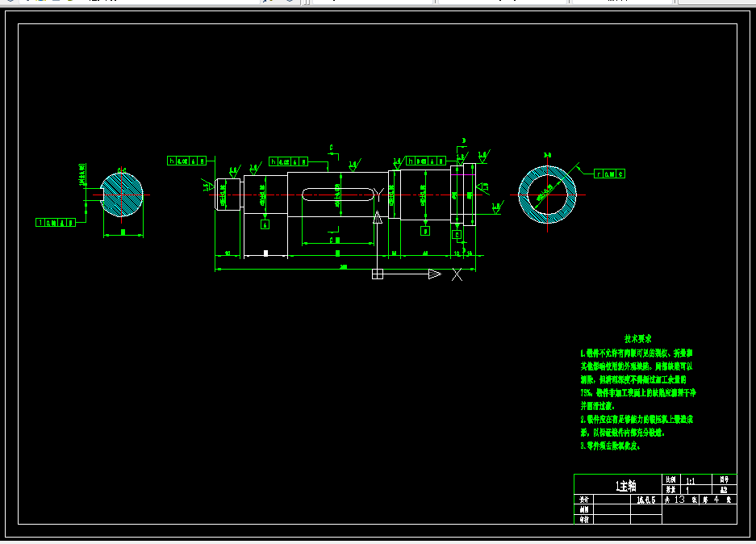Click the UCS X-axis arrowhead
The height and width of the screenshot is (544, 756).
[x=435, y=274]
